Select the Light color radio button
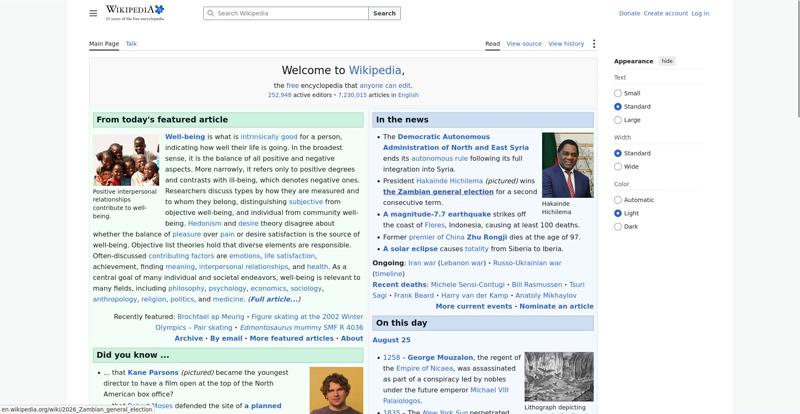This screenshot has width=800, height=414. [618, 213]
